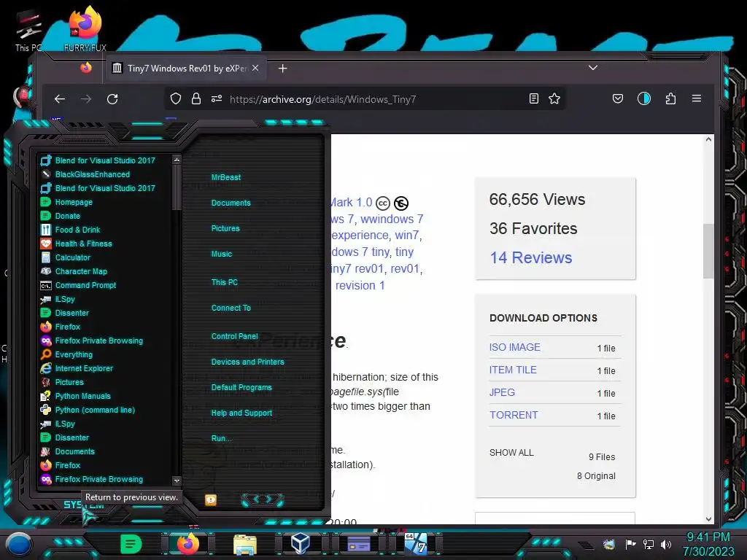Image resolution: width=747 pixels, height=560 pixels.
Task: Launch VirtualBox from the taskbar
Action: tap(300, 543)
